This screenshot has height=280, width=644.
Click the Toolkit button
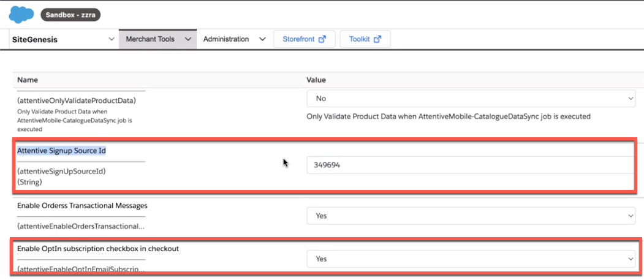[x=365, y=39]
